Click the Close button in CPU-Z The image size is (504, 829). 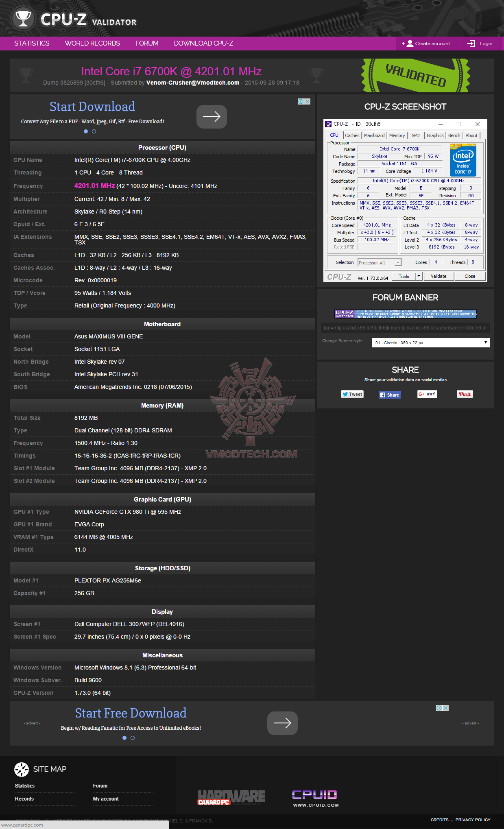[x=470, y=276]
